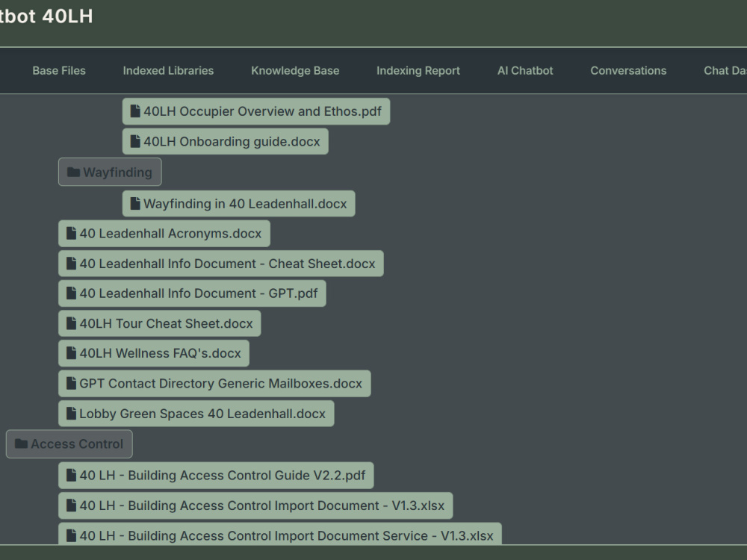The height and width of the screenshot is (560, 747).
Task: Collapse the Access Control folder
Action: point(69,444)
